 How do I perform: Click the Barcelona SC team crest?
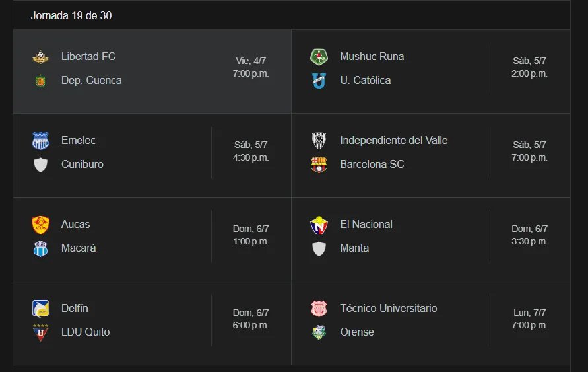point(319,165)
